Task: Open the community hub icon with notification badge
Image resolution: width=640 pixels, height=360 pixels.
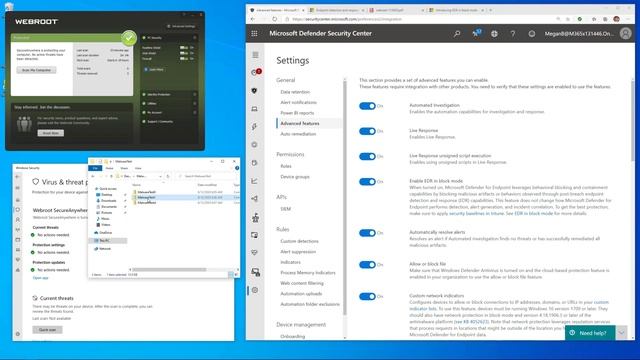Action: tap(476, 33)
